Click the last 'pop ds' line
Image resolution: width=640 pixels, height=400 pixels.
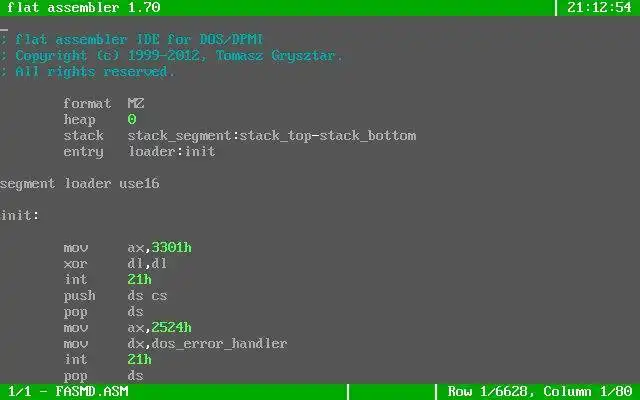coord(103,376)
